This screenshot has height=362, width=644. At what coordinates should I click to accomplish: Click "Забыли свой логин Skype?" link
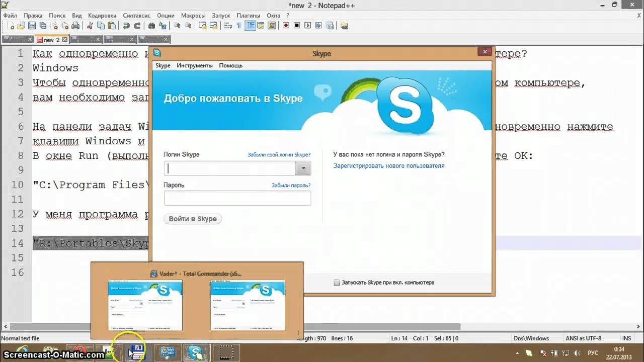click(x=279, y=155)
